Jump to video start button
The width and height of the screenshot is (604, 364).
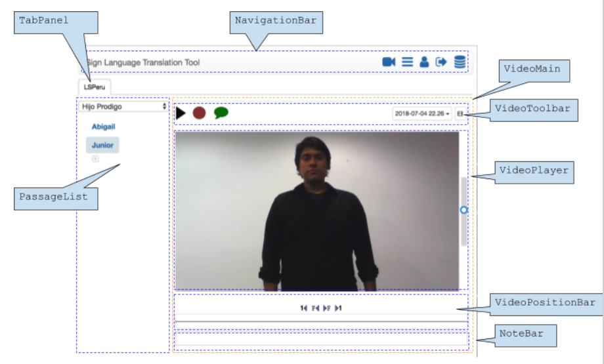303,308
